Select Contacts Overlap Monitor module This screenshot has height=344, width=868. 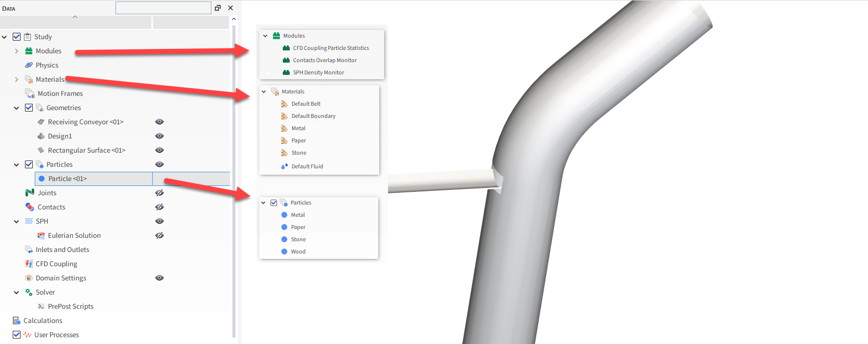pyautogui.click(x=325, y=60)
